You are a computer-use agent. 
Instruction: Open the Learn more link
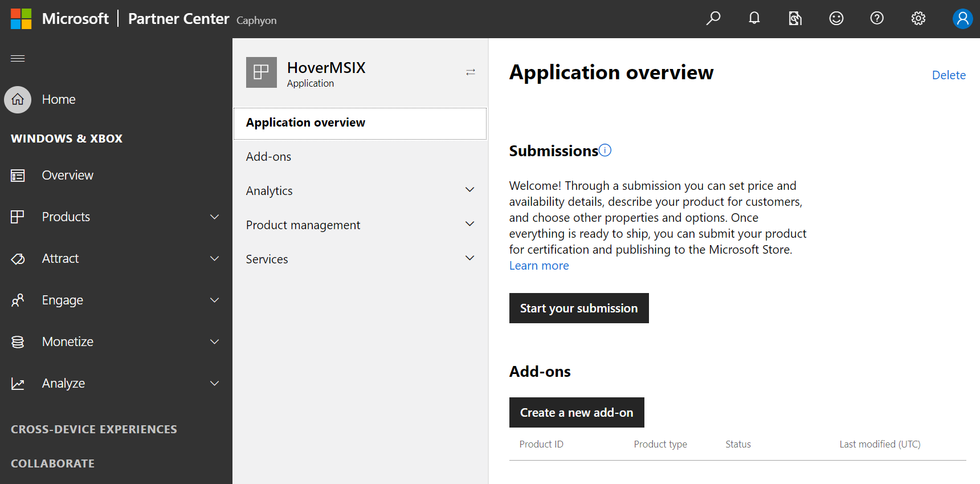[539, 266]
